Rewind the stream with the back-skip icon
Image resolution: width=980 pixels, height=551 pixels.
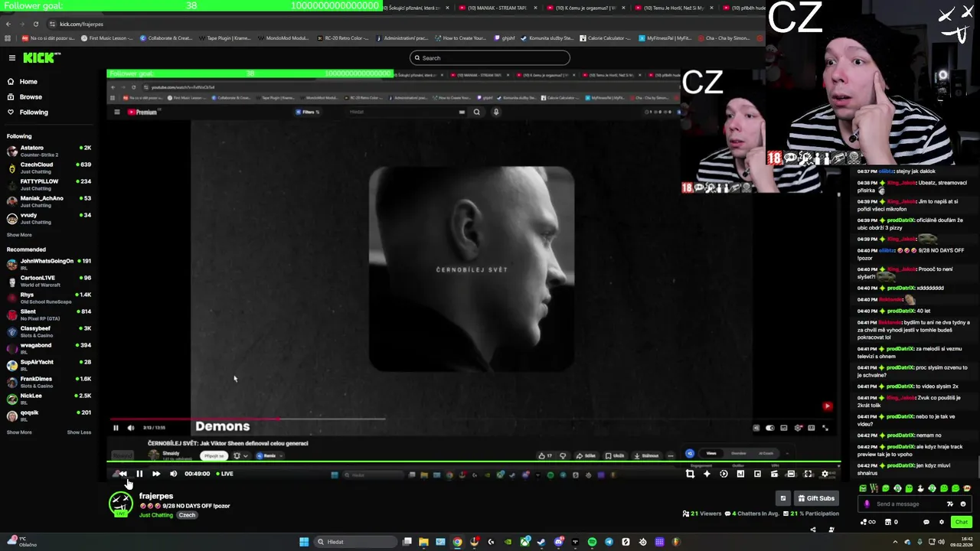tap(122, 474)
